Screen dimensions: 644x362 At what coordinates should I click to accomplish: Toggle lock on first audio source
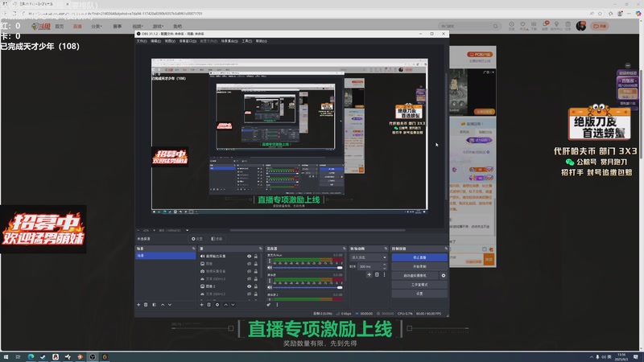click(x=256, y=256)
